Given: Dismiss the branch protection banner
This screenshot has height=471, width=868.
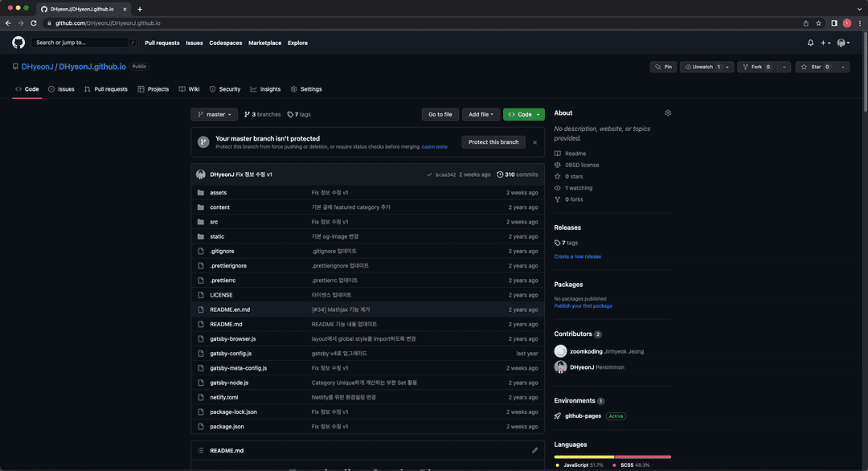Looking at the screenshot, I should (534, 142).
